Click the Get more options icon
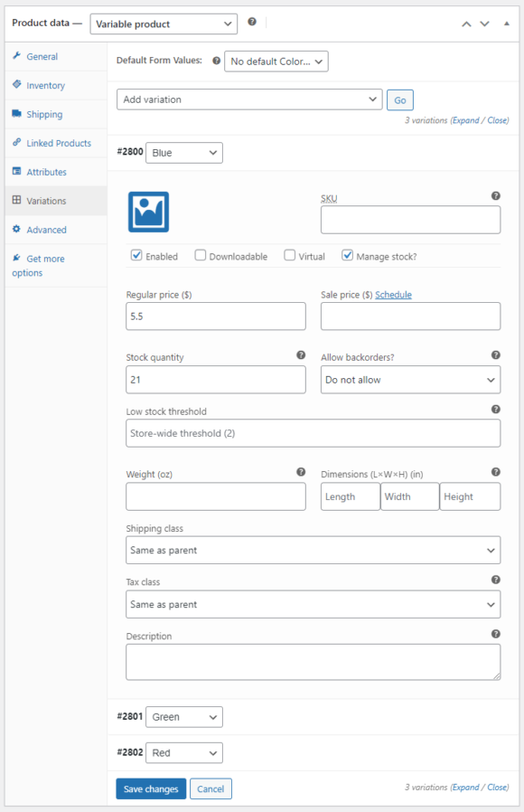The image size is (524, 812). (x=17, y=259)
